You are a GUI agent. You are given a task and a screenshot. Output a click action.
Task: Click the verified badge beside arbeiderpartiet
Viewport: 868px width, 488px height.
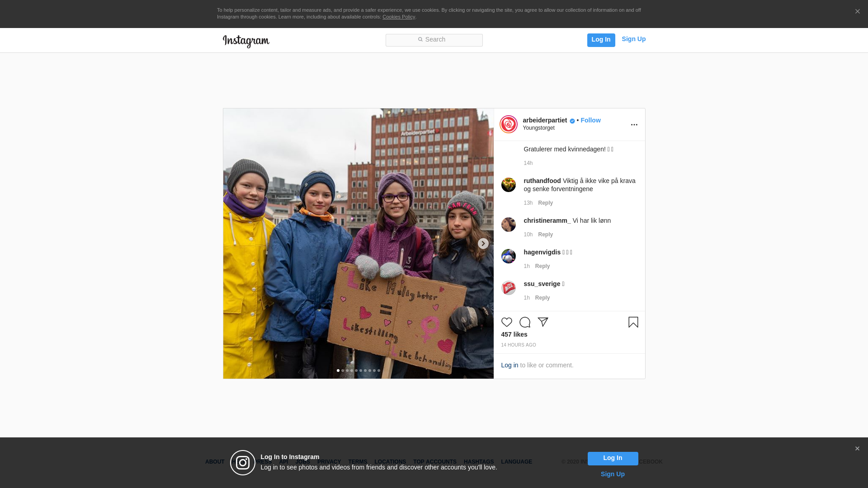pyautogui.click(x=572, y=121)
